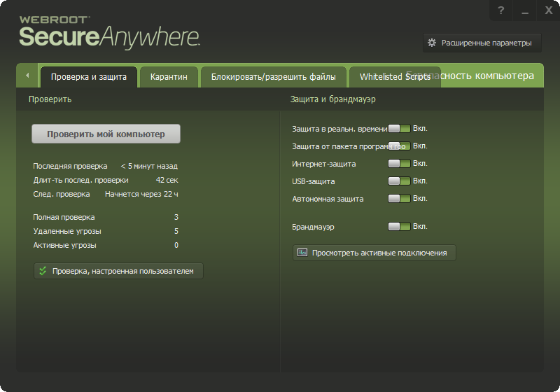Click the Активные угрозы label

pyautogui.click(x=64, y=245)
